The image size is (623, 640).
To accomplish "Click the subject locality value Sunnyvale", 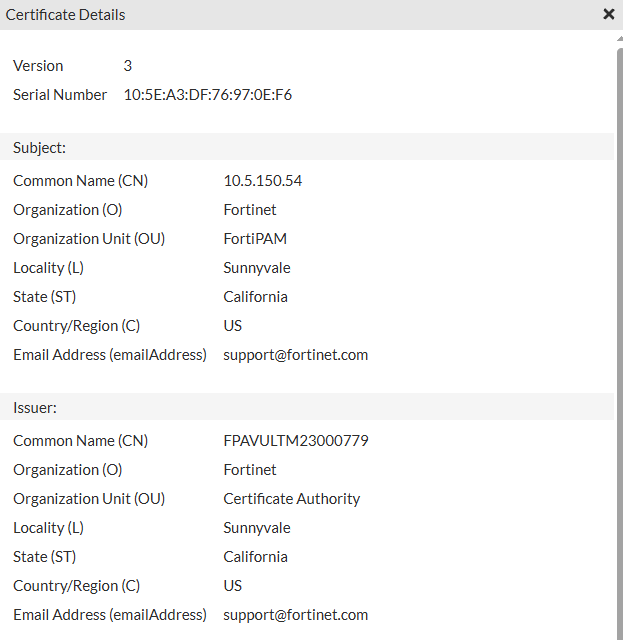I will coord(257,268).
